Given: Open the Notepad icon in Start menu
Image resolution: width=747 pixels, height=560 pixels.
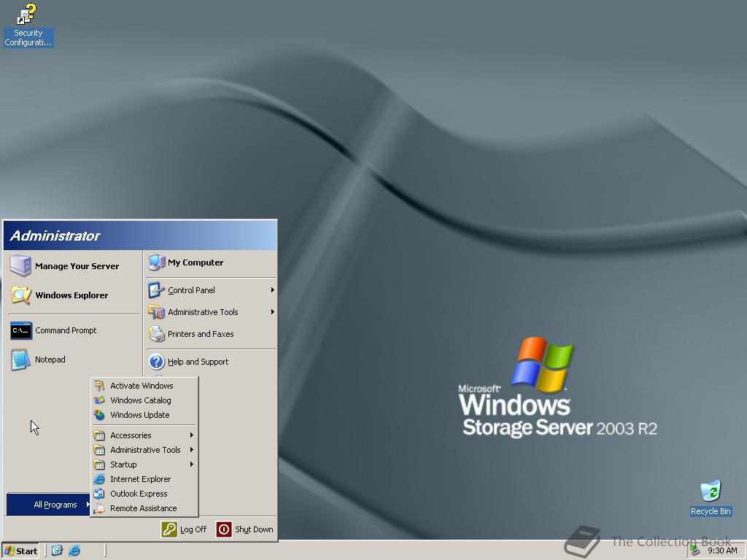Looking at the screenshot, I should coord(20,359).
